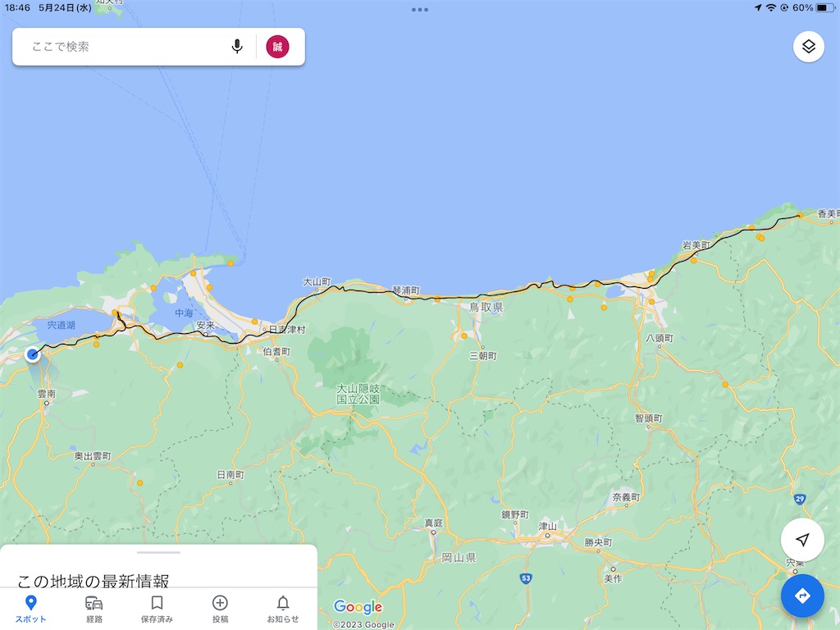Tap the 琴浦町 town label
This screenshot has height=630, width=840.
pos(407,290)
